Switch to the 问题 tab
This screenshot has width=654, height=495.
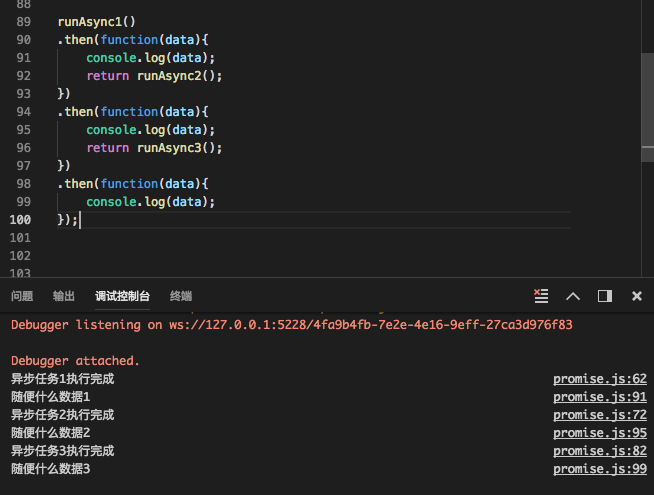point(22,296)
